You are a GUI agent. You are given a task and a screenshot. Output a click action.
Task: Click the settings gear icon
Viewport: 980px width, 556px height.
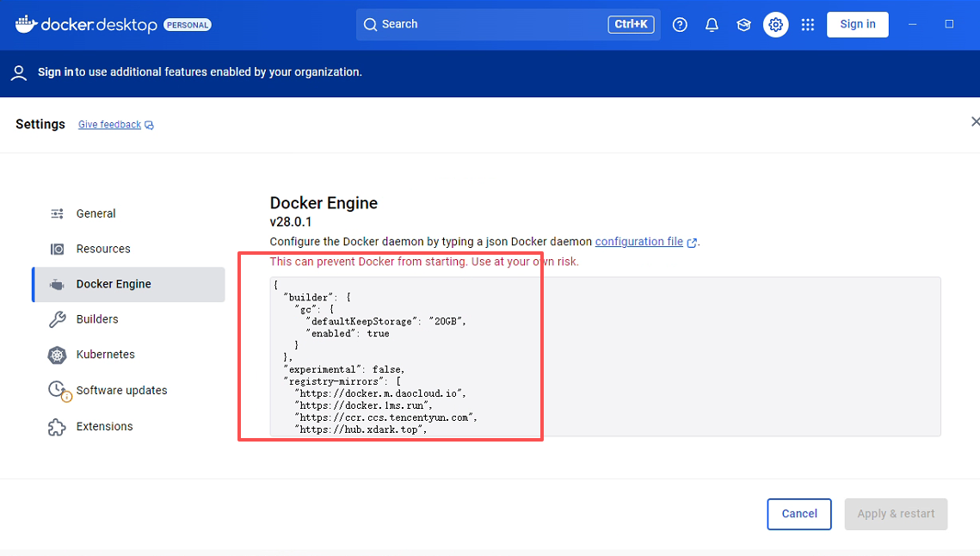point(775,24)
